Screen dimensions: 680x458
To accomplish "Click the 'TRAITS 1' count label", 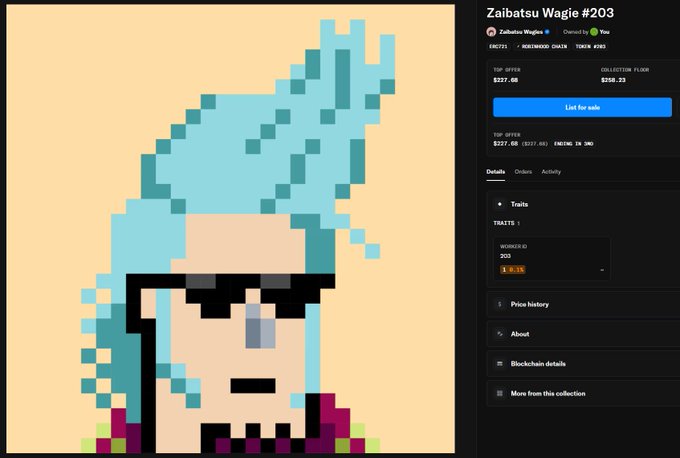I will pos(507,223).
